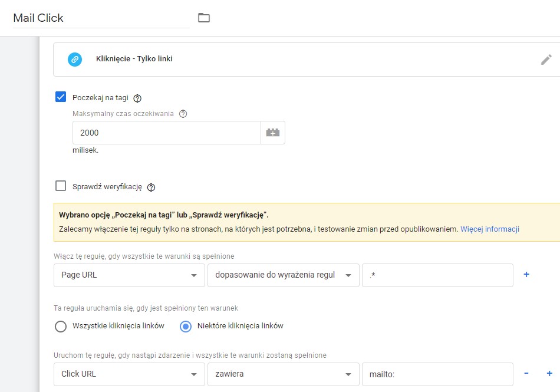Add a new Page URL condition with plus icon
Viewport: 560px width, 392px height.
click(x=526, y=275)
